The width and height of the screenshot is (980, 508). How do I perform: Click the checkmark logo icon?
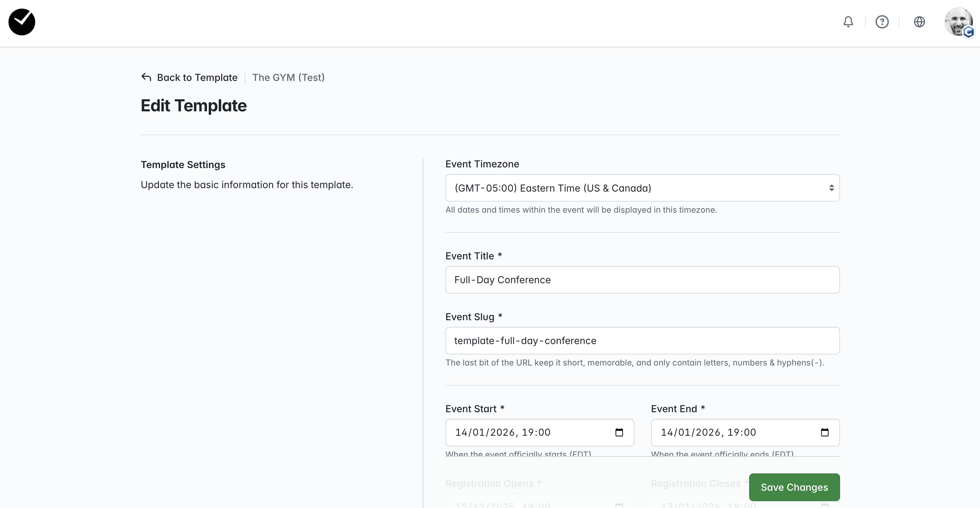click(22, 22)
